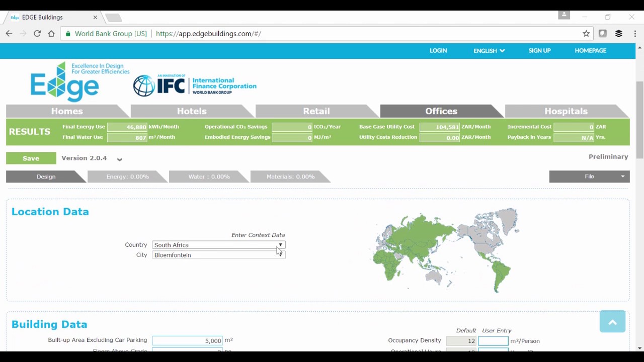Open the File dropdown menu
Viewport: 644px width, 362px height.
pos(589,176)
